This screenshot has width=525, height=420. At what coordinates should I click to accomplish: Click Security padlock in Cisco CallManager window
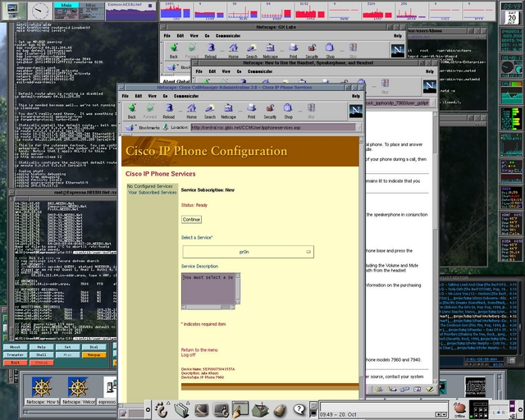(x=270, y=111)
